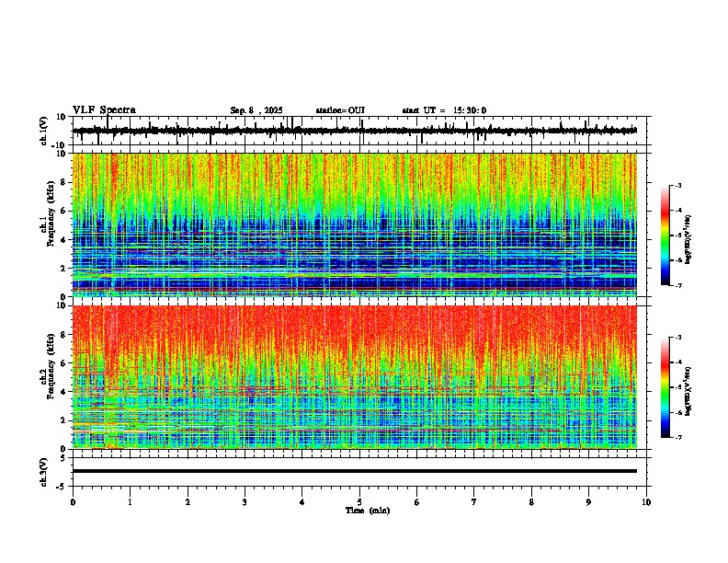Image resolution: width=728 pixels, height=563 pixels.
Task: Click the ch.3(V) axis label
Action: pyautogui.click(x=44, y=472)
